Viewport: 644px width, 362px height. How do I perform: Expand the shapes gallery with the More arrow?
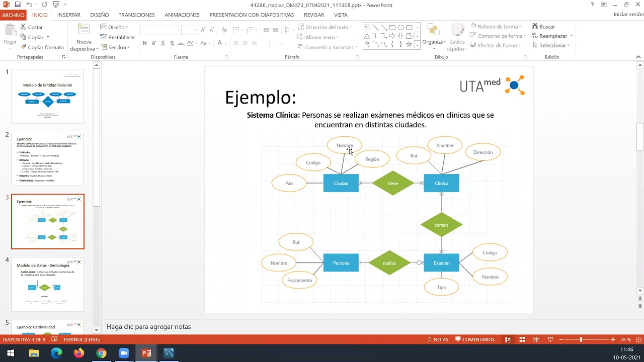coord(417,44)
